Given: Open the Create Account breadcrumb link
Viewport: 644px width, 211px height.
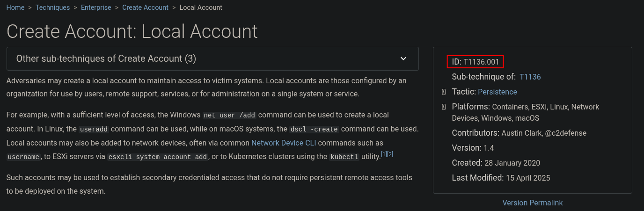Looking at the screenshot, I should pyautogui.click(x=145, y=7).
